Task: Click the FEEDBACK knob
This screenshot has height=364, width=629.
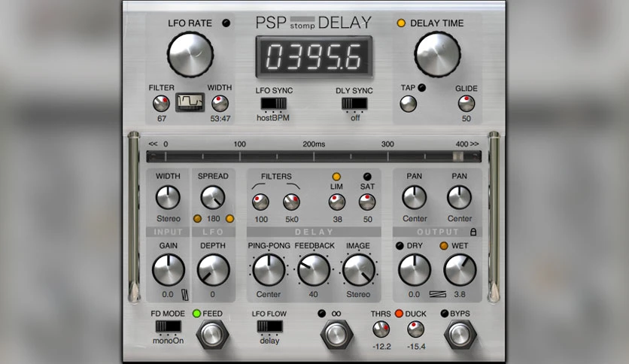Action: 314,270
